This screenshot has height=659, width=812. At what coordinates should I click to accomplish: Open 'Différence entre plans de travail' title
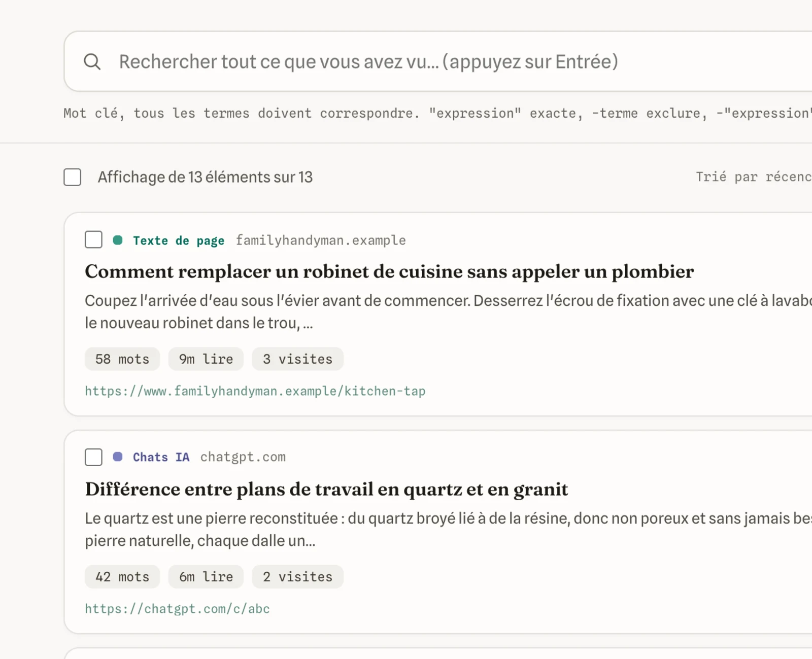pos(326,489)
